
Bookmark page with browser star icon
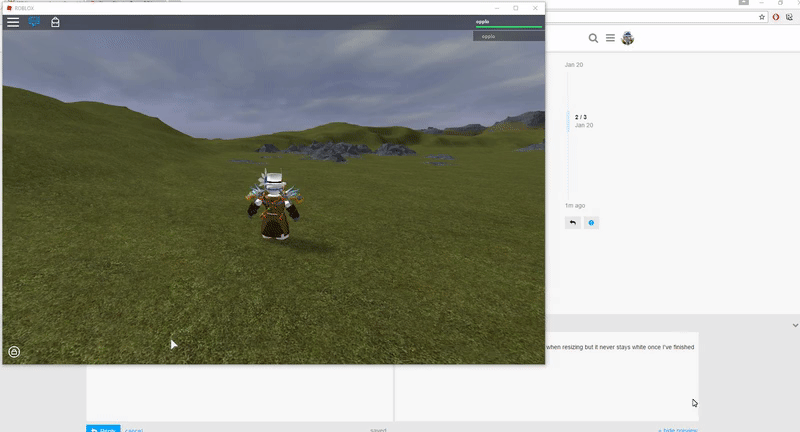tap(762, 17)
